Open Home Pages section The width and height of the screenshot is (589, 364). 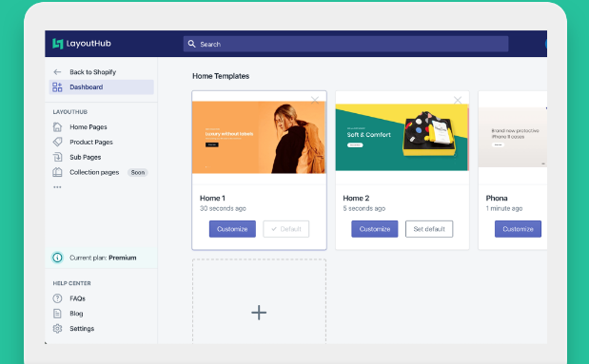(x=88, y=127)
